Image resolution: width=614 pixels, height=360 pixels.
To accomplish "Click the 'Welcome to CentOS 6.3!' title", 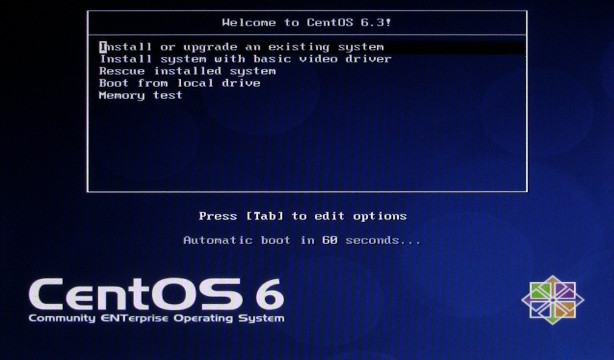I will 307,23.
